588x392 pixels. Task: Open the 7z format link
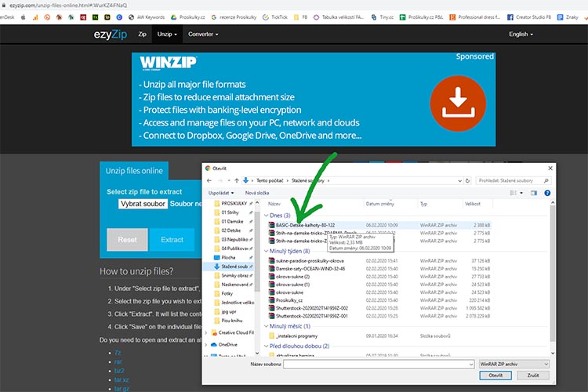click(x=118, y=353)
